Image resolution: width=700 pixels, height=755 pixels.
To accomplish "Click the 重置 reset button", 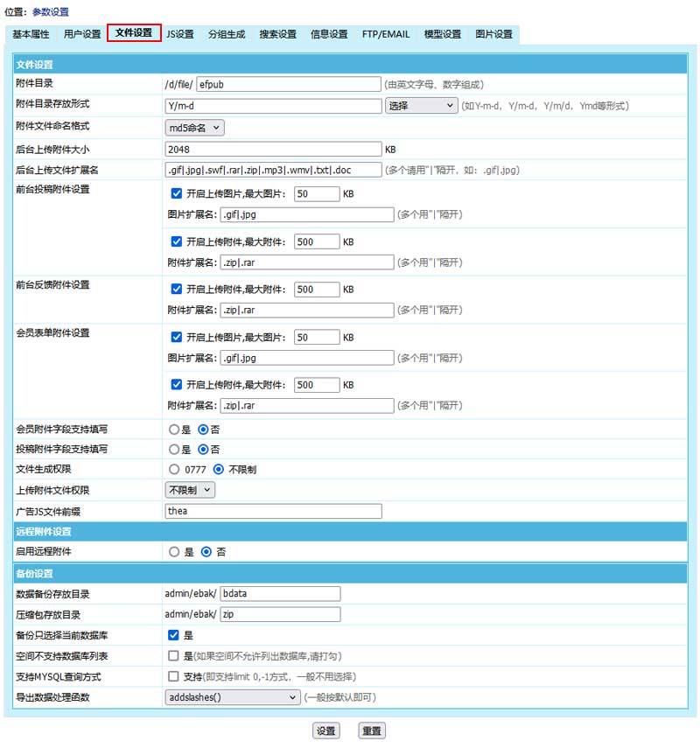I will pos(372,731).
